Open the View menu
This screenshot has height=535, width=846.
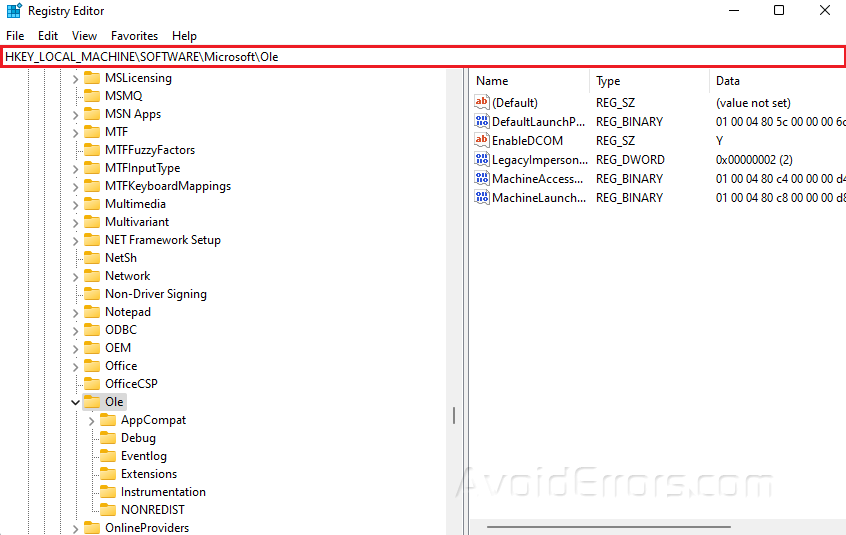click(84, 36)
